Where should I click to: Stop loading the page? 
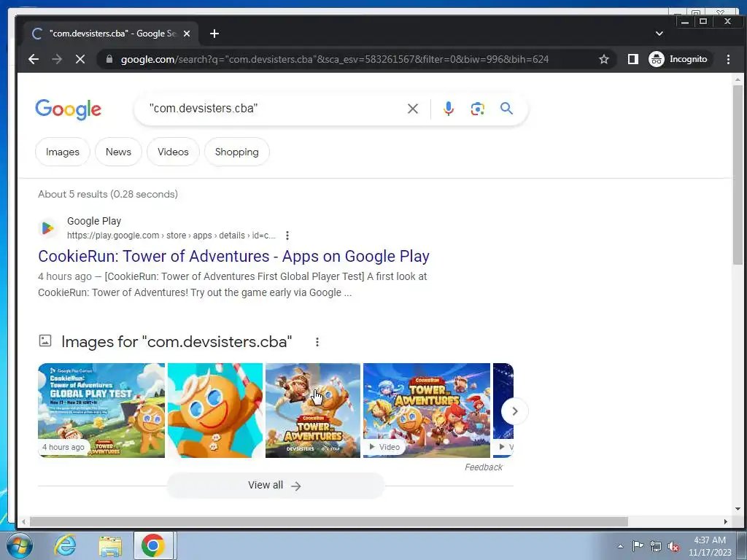coord(80,59)
